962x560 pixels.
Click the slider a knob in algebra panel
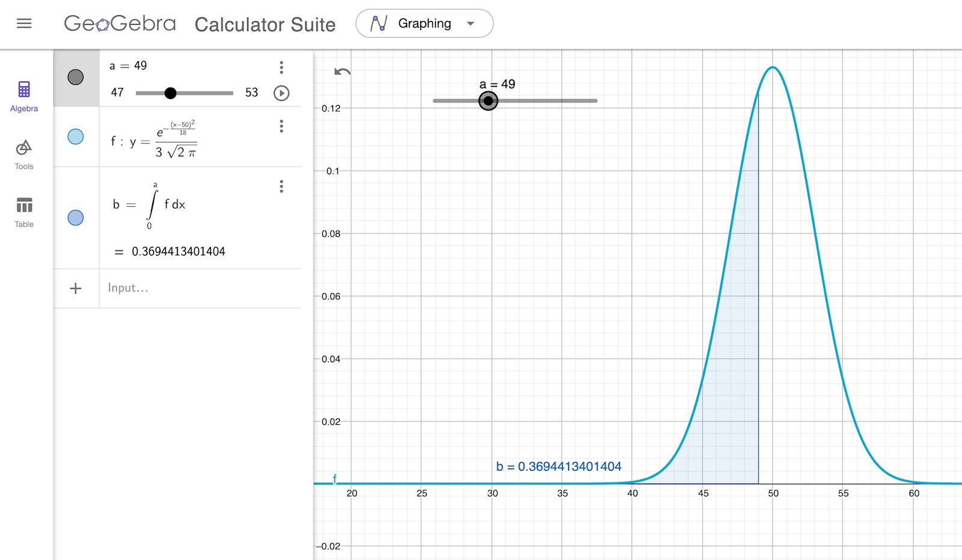coord(171,93)
